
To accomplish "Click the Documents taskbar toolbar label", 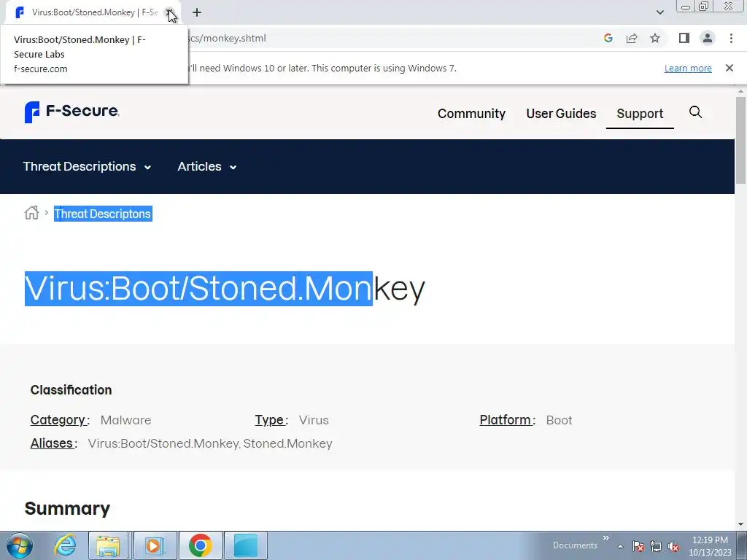I will [x=575, y=545].
